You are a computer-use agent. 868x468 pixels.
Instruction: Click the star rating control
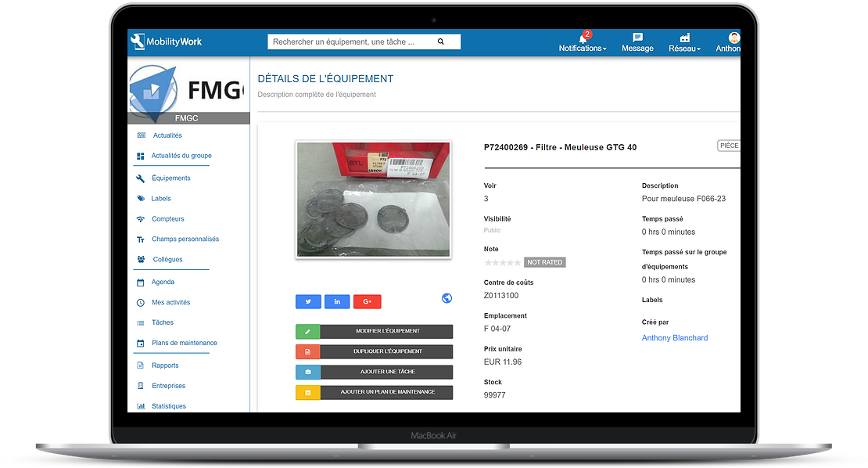point(503,262)
